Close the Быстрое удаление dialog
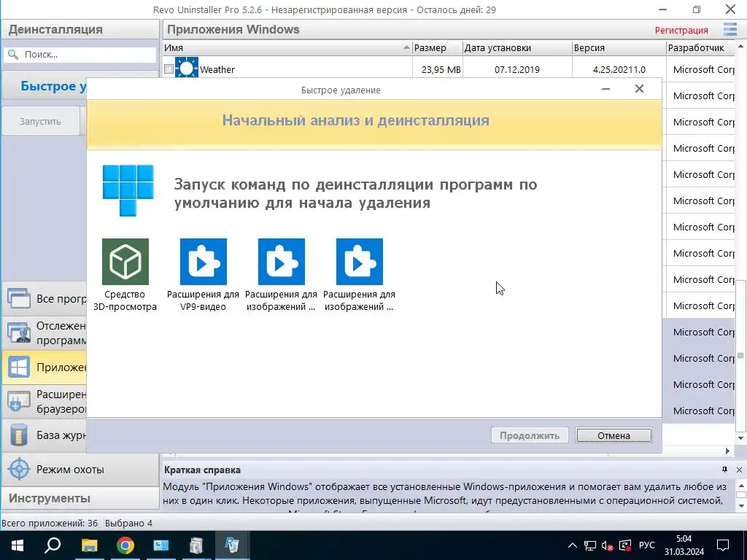 (x=639, y=89)
